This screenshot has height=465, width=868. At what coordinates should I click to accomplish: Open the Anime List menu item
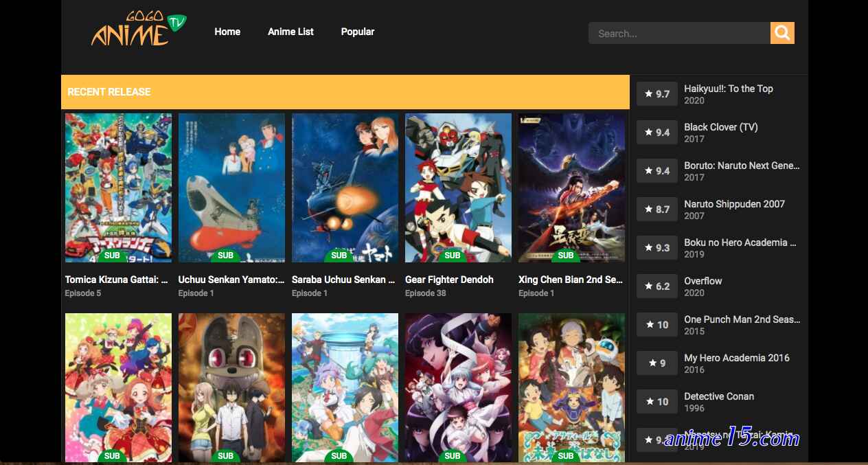tap(290, 32)
